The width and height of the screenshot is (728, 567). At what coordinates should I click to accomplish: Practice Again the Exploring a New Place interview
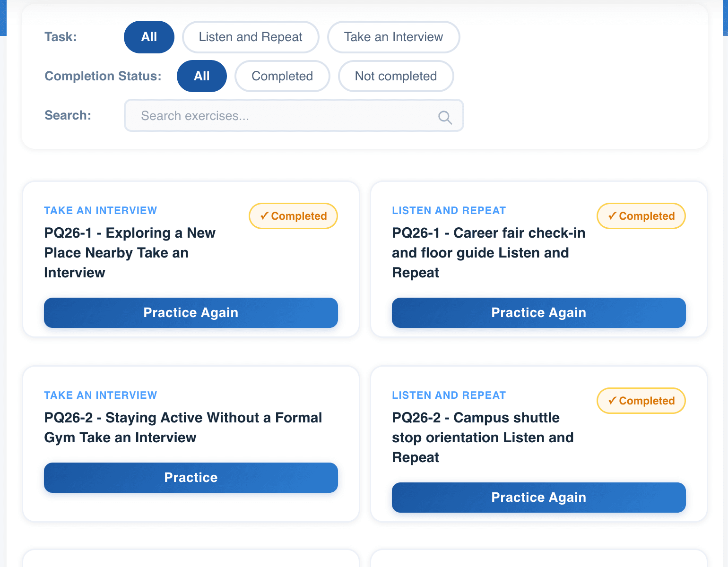(191, 313)
